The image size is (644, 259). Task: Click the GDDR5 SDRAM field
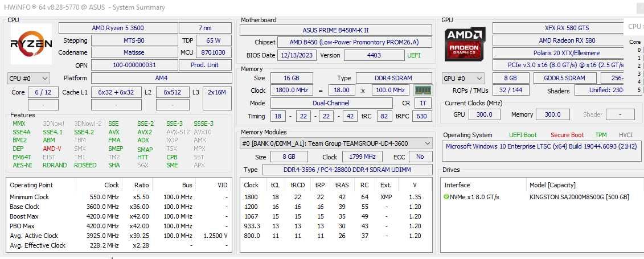(565, 78)
